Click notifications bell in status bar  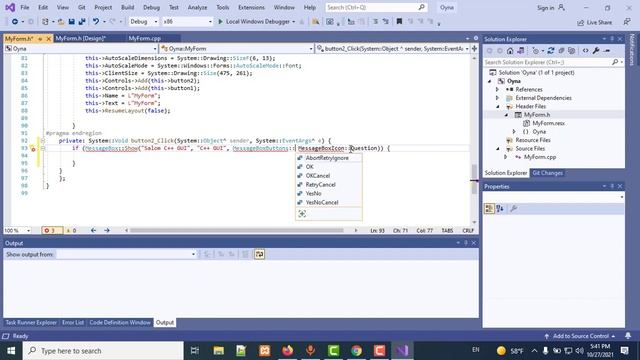(628, 336)
